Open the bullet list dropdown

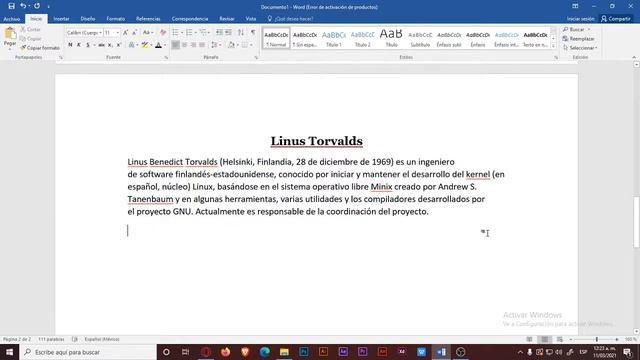(182, 32)
